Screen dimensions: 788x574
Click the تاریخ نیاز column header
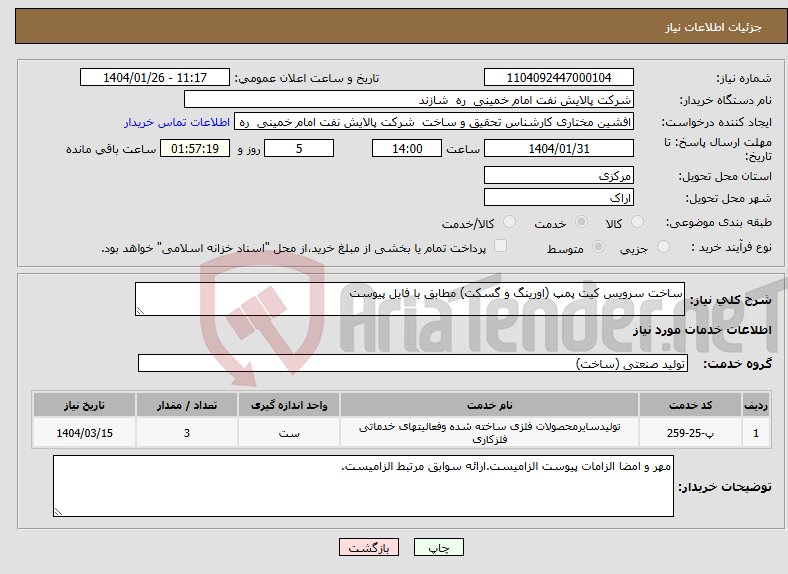84,405
